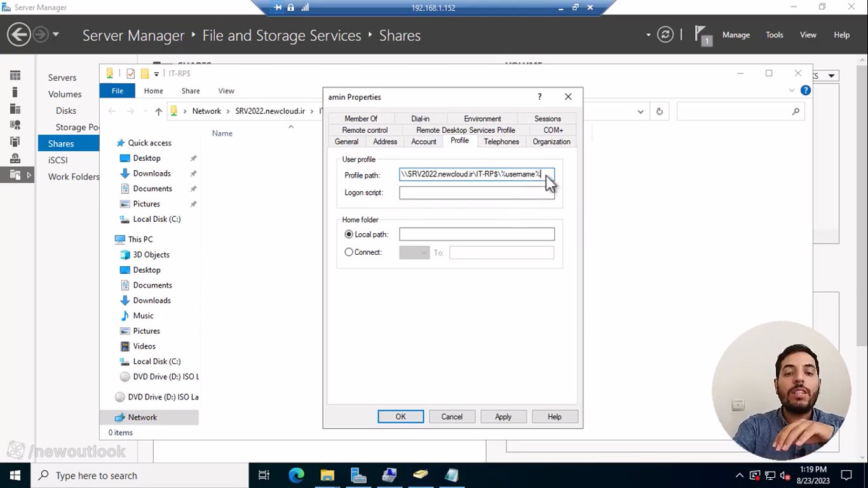Refresh Server Manager with the circular arrows icon

point(665,35)
